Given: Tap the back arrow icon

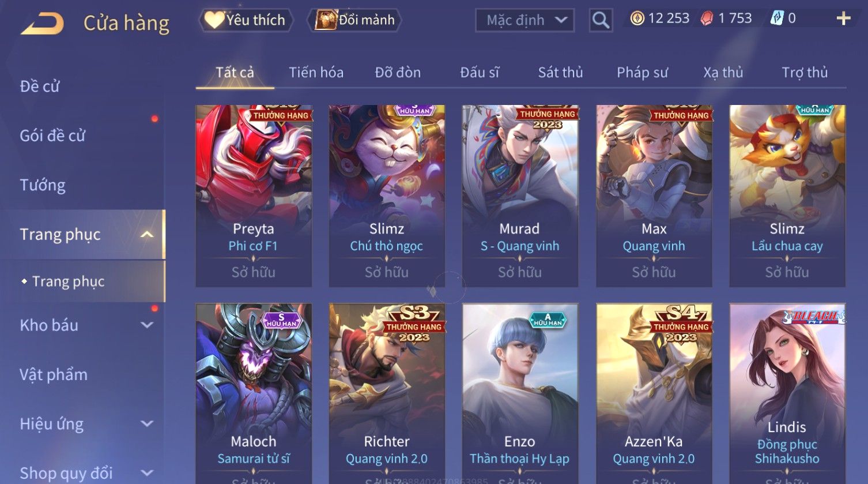Looking at the screenshot, I should tap(42, 23).
